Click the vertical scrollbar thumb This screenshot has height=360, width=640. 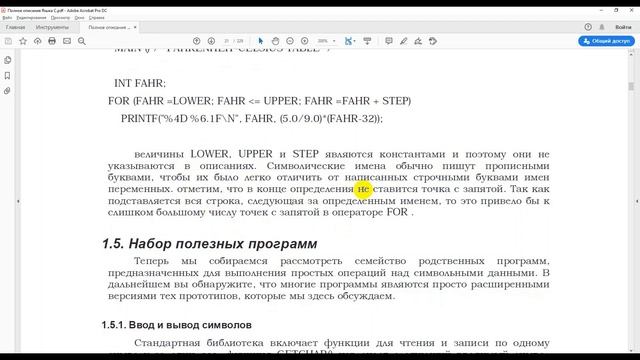[631, 86]
